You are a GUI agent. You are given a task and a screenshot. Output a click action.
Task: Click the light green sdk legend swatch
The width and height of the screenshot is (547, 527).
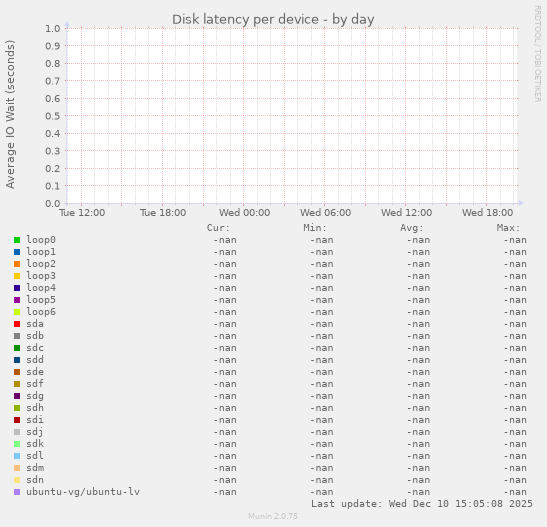click(x=17, y=444)
